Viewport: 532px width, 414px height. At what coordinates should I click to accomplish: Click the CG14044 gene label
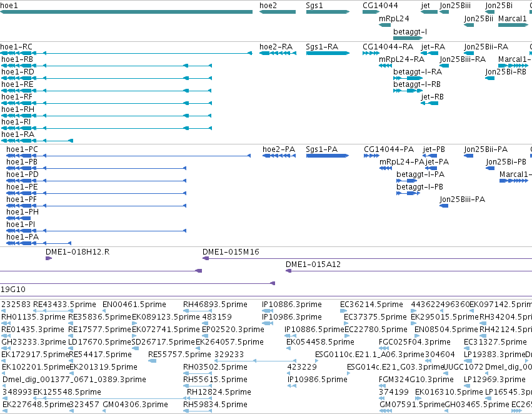pos(380,6)
